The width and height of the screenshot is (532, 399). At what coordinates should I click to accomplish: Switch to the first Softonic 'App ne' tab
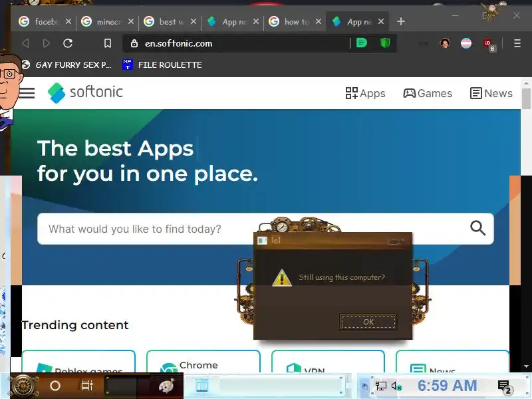pos(227,22)
